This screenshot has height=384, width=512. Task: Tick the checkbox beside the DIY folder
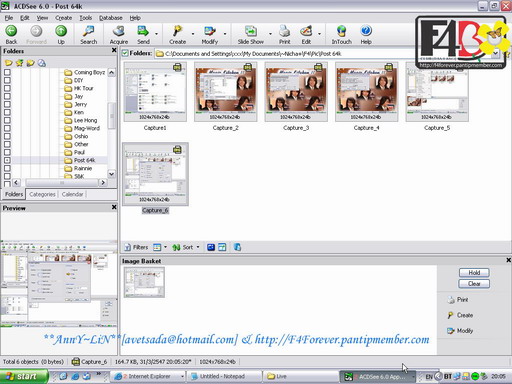(7, 80)
